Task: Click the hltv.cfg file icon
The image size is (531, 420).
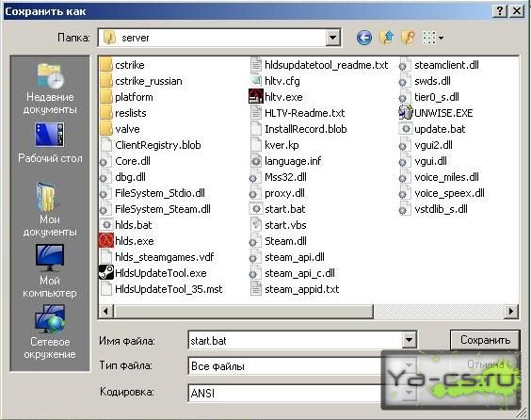Action: pyautogui.click(x=256, y=81)
